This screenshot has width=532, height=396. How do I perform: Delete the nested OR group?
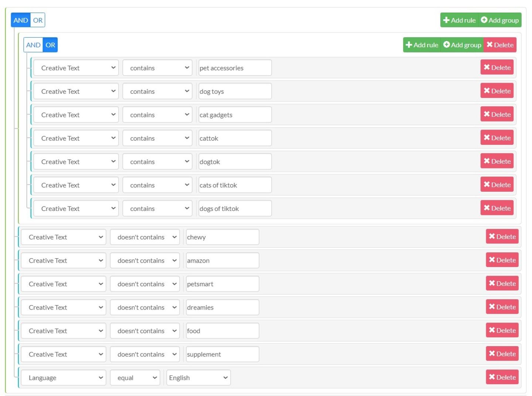click(500, 45)
